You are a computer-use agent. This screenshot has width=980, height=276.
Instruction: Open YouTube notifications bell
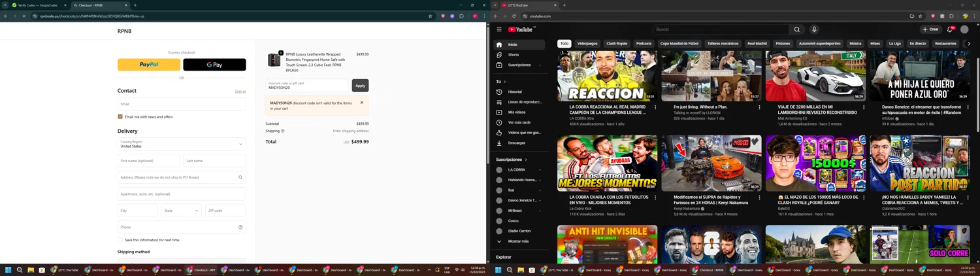click(x=950, y=29)
